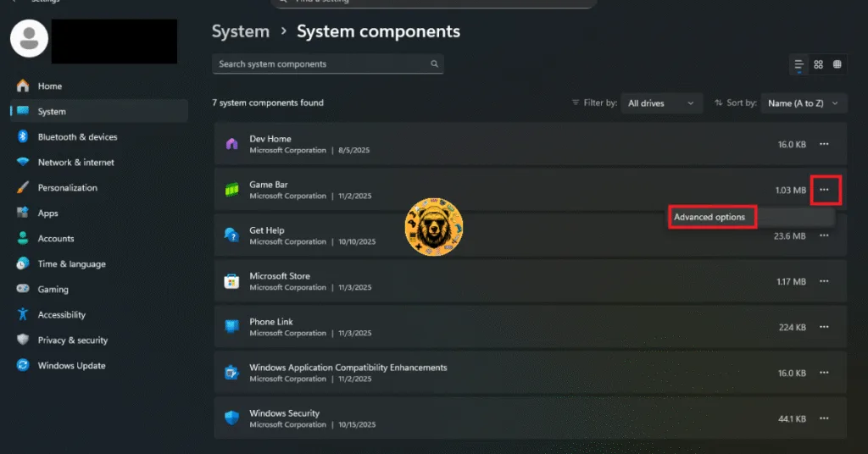Switch to grid view layout icon
Viewport: 868px width, 454px height.
point(818,64)
